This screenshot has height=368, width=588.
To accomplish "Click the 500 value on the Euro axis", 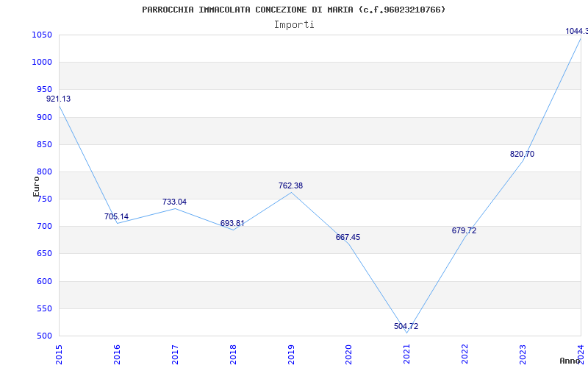I will (44, 336).
